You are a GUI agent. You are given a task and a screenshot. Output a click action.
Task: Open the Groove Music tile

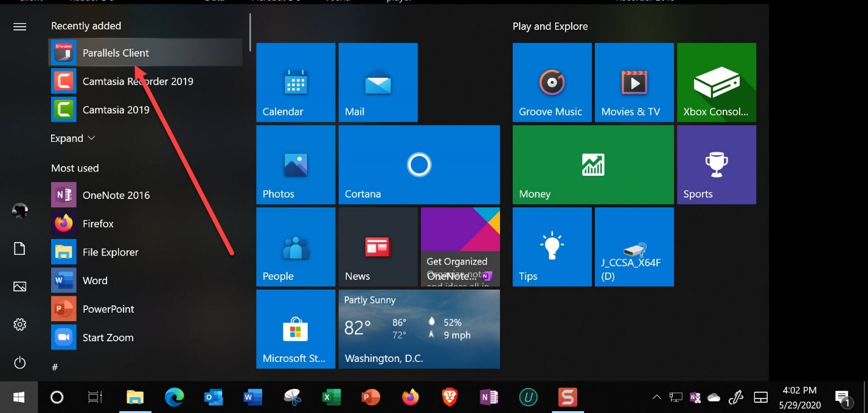pyautogui.click(x=552, y=83)
